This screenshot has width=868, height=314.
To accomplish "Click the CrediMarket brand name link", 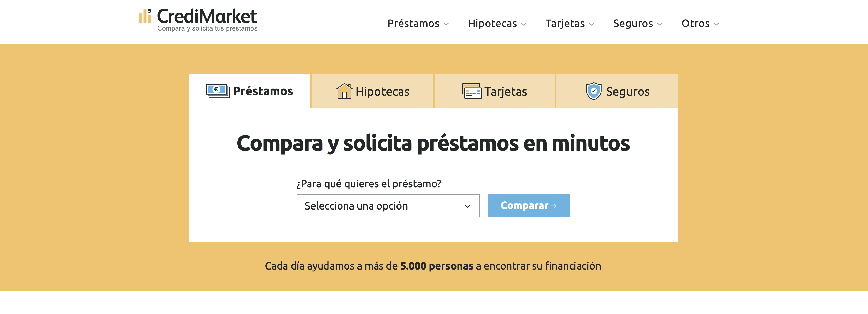I will pos(207,16).
